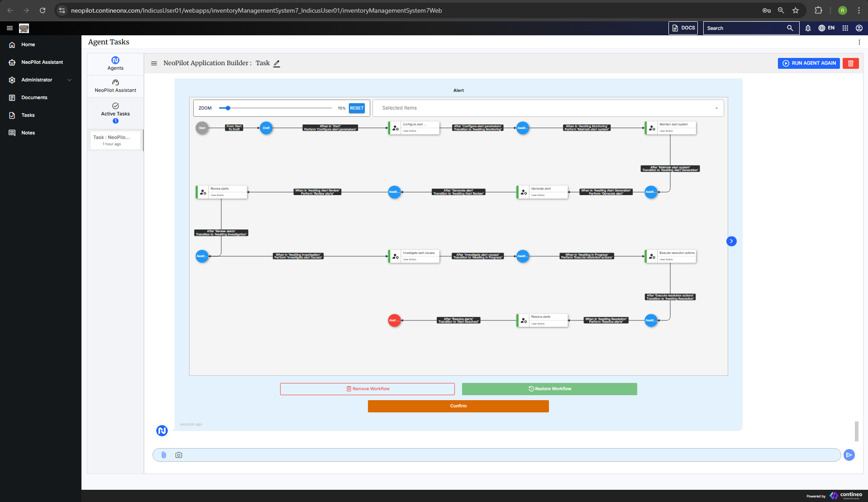Click next arrow on workflow carousel
868x502 pixels.
(x=731, y=241)
